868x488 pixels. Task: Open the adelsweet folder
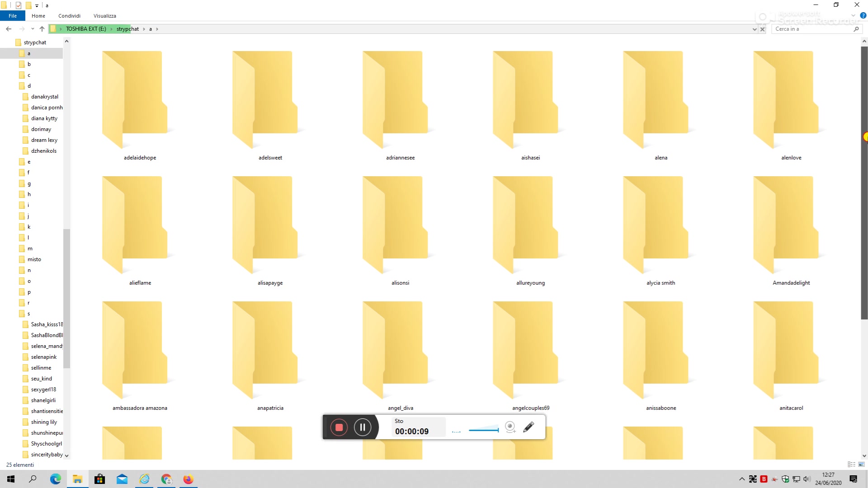270,106
